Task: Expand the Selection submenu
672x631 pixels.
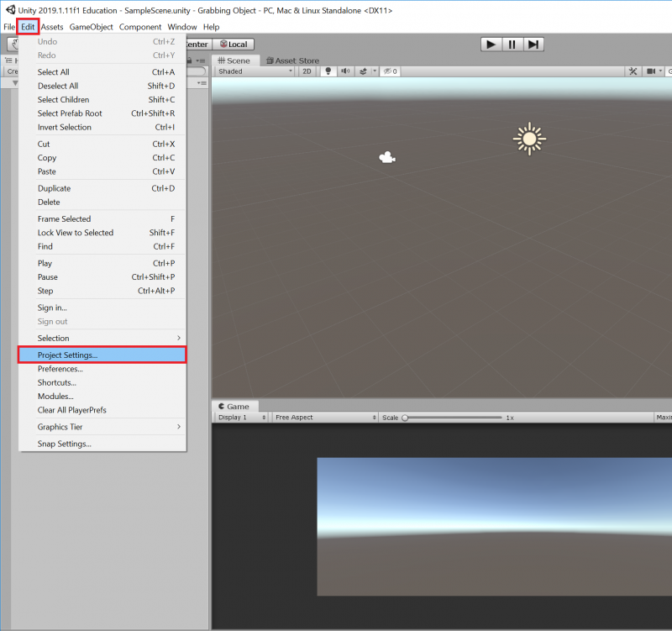Action: click(x=102, y=339)
